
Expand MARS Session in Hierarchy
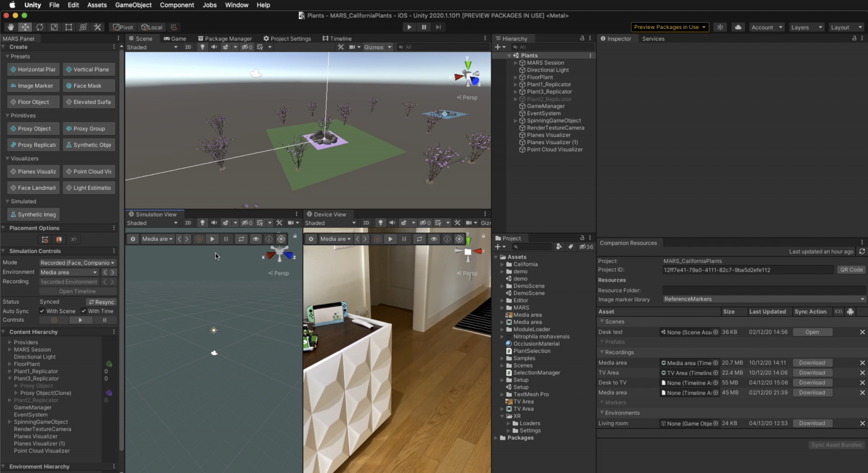coord(515,63)
